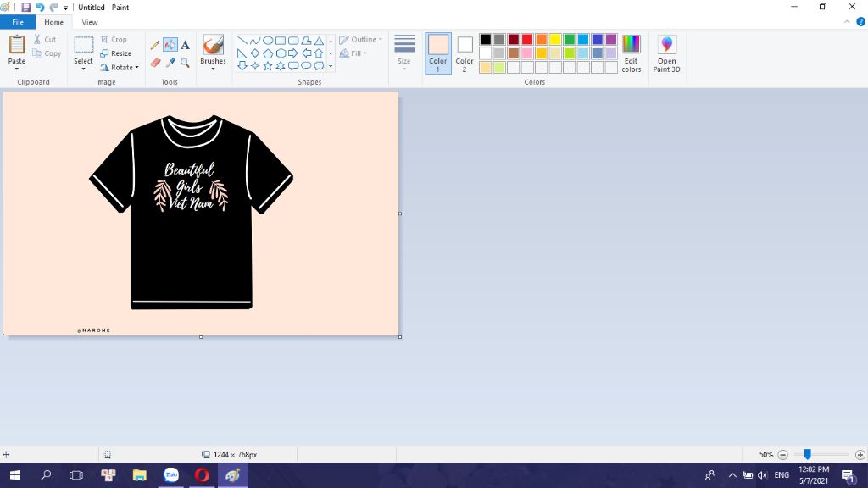
Task: Expand the Select dropdown arrow
Action: (84, 69)
